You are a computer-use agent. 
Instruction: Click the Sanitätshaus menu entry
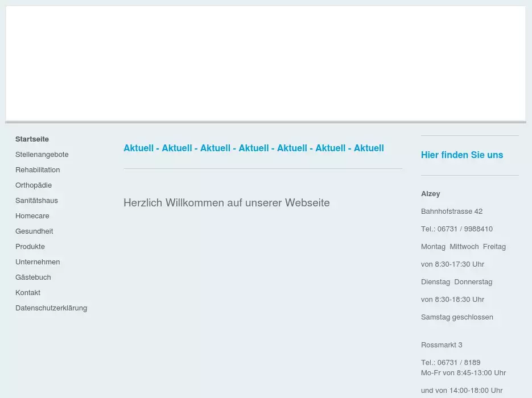(36, 201)
